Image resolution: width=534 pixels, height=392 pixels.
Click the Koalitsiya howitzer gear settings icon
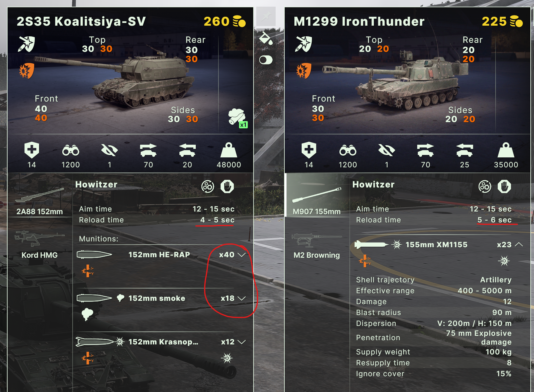tap(208, 187)
